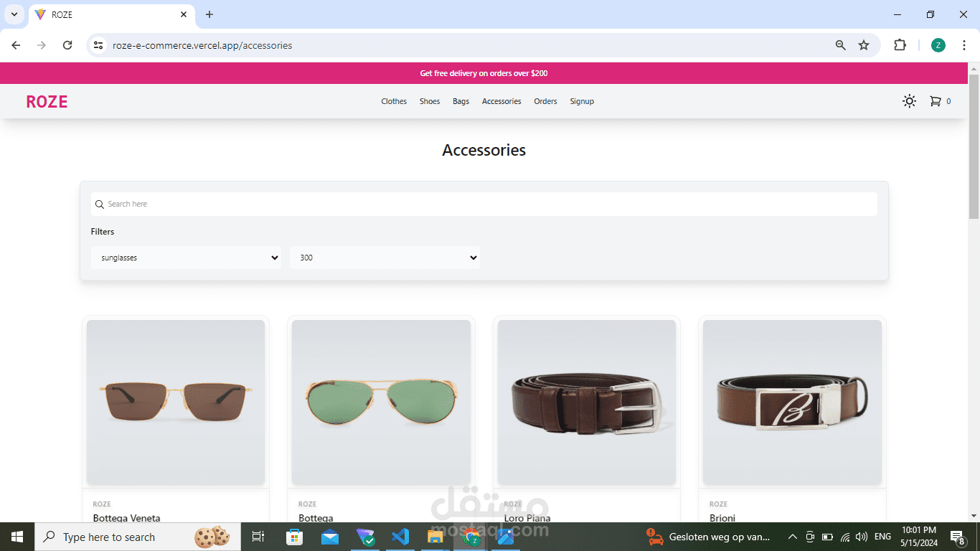
Task: Open Task View in the taskbar
Action: 258,537
